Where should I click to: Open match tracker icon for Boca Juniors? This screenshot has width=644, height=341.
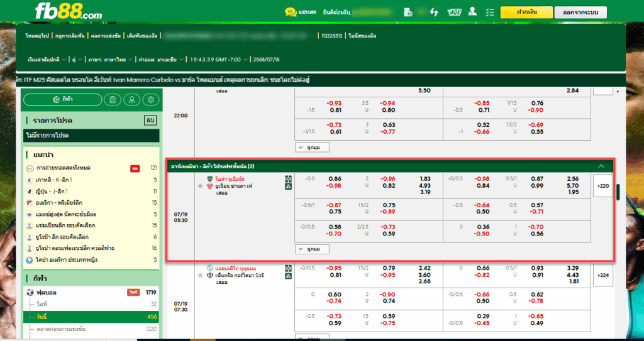click(288, 180)
